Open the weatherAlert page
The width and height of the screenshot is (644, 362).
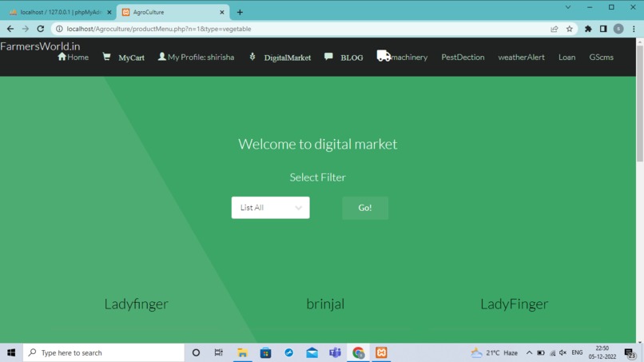521,57
